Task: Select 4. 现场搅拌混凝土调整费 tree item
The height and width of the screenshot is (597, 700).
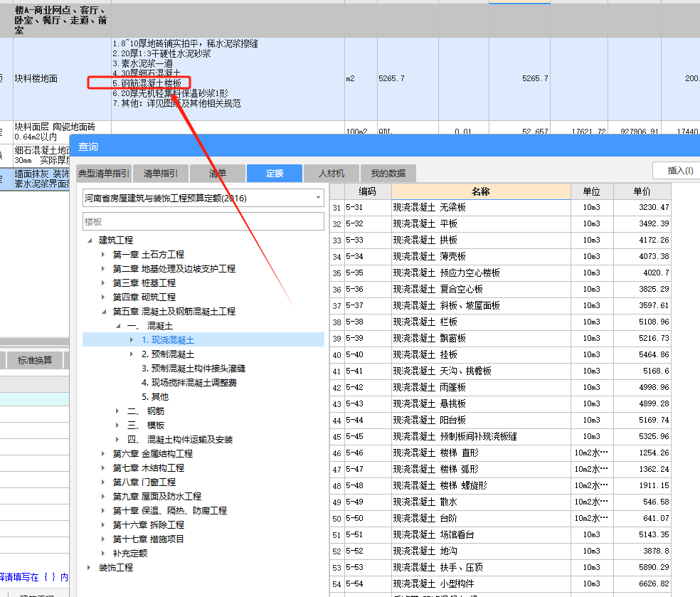Action: click(x=189, y=383)
